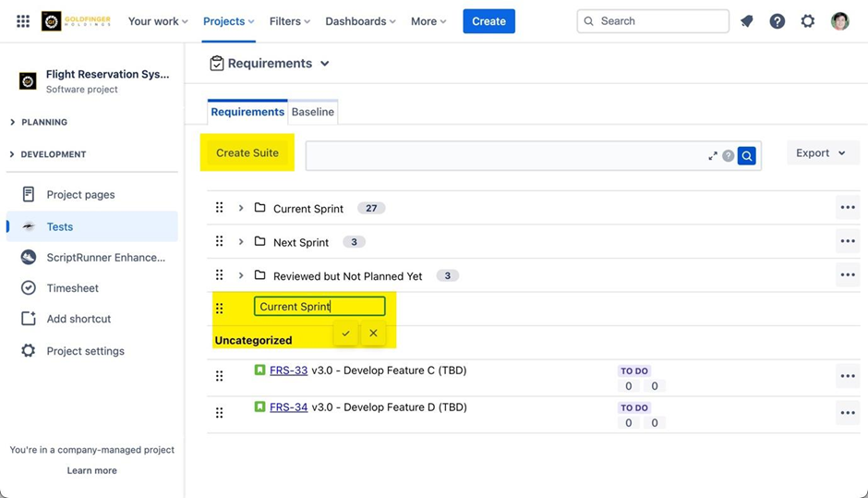Open Timesheet in the sidebar

click(x=72, y=288)
